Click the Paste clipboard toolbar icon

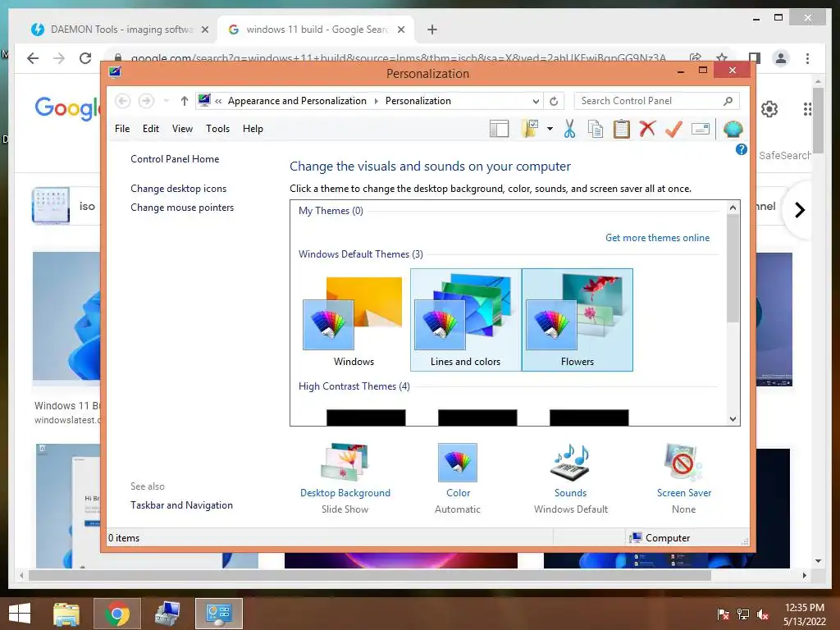[622, 129]
